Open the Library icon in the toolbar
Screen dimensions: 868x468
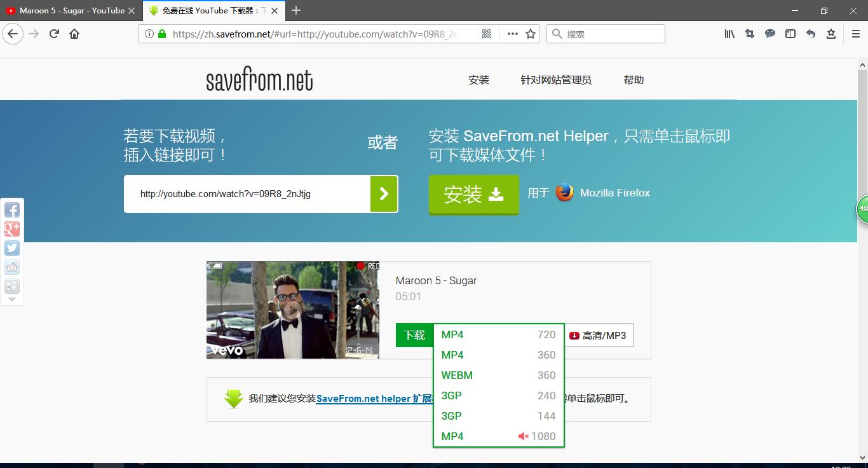coord(729,34)
